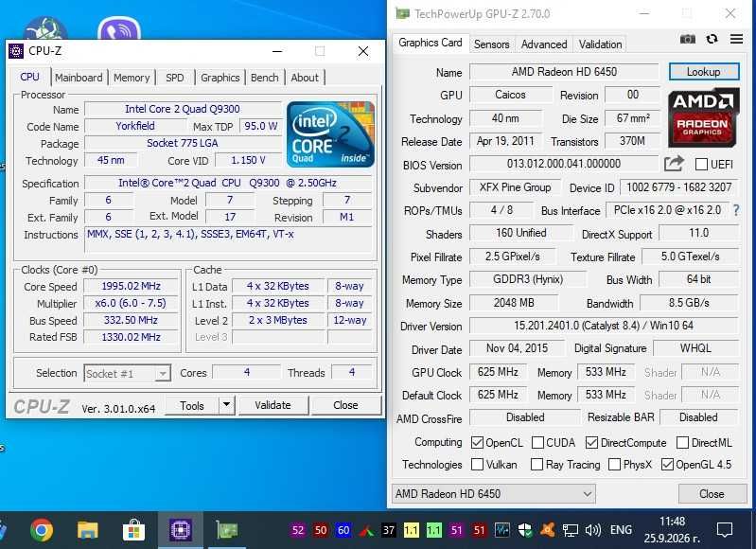
Task: Toggle the OpenGL 4.5 checkbox
Action: coord(667,464)
